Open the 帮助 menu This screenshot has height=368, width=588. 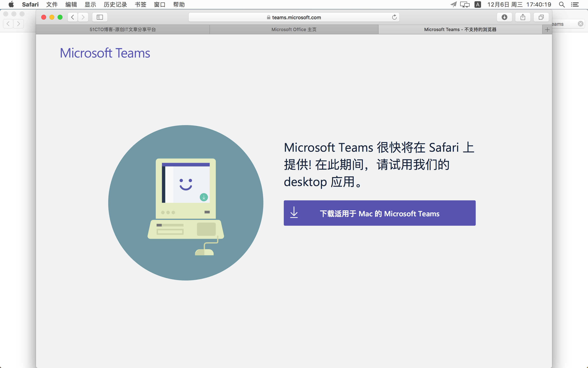[x=179, y=4]
